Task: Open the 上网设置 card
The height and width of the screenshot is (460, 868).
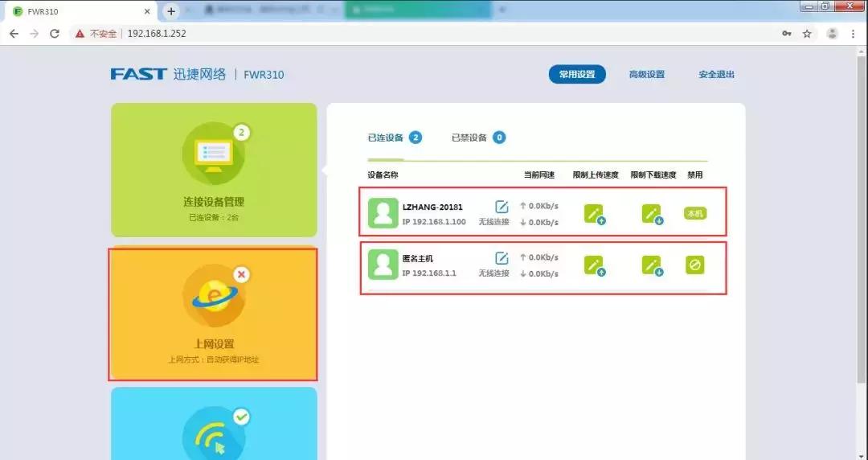Action: (x=213, y=314)
